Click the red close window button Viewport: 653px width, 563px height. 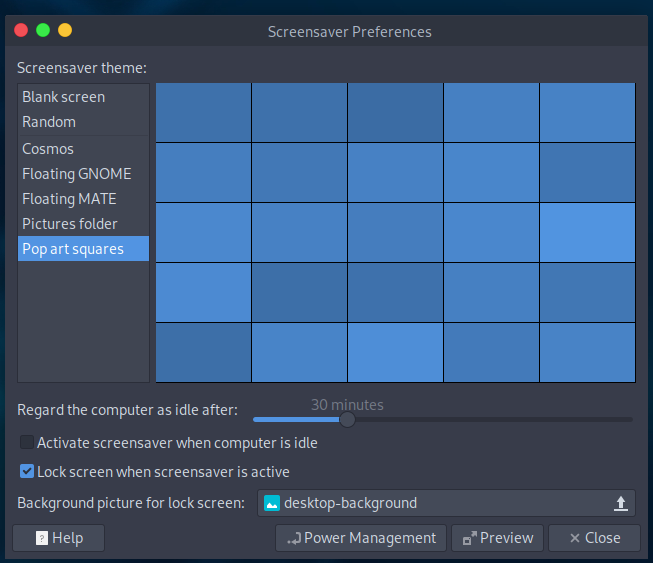(21, 30)
